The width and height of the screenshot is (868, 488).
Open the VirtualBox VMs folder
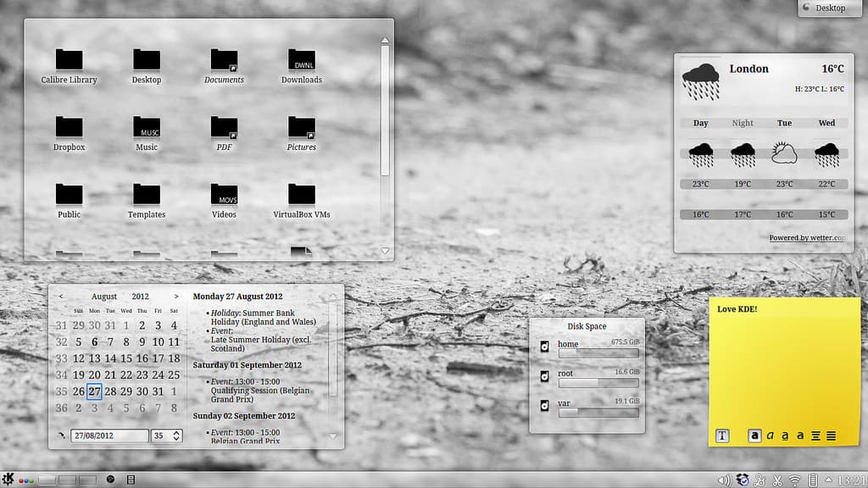point(301,195)
